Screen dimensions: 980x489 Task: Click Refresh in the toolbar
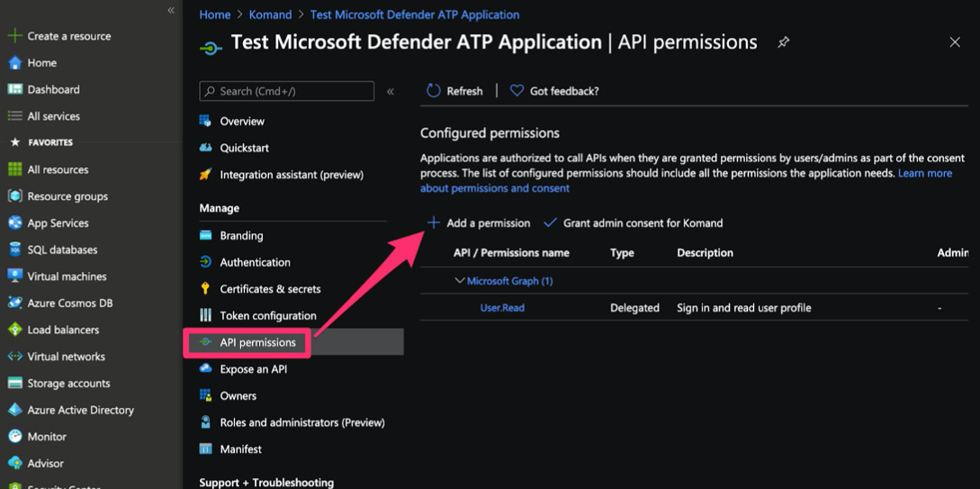coord(454,91)
